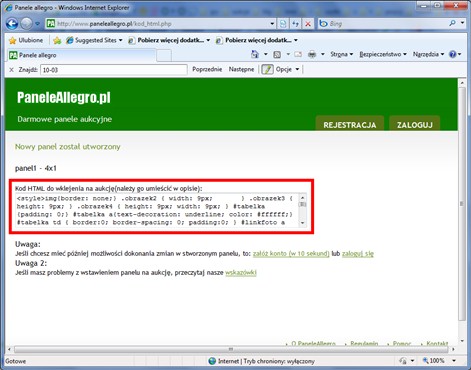Click the Znajdź find text field
Image resolution: width=471 pixels, height=370 pixels.
tap(114, 70)
